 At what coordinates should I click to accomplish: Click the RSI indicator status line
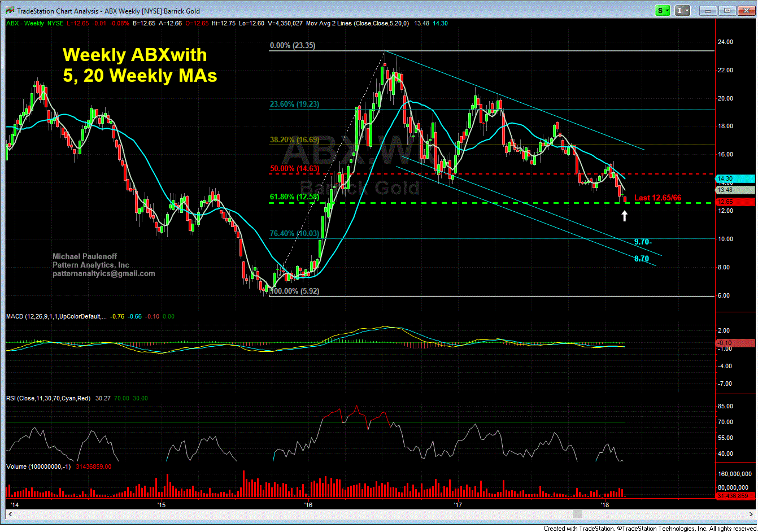tap(77, 398)
